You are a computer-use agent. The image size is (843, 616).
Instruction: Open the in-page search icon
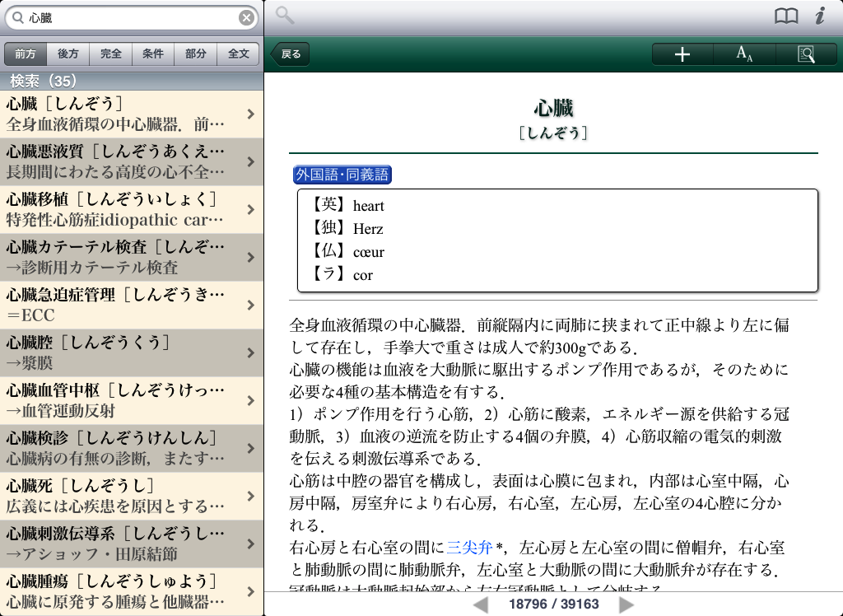(806, 54)
